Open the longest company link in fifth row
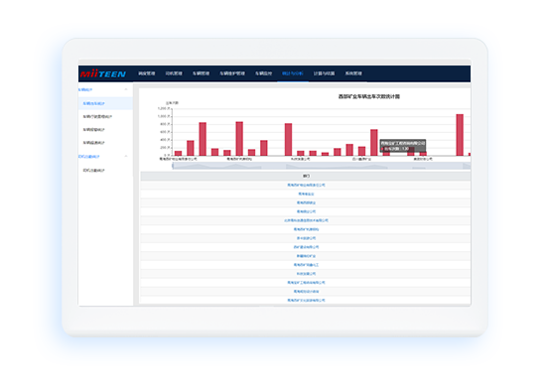 click(306, 220)
